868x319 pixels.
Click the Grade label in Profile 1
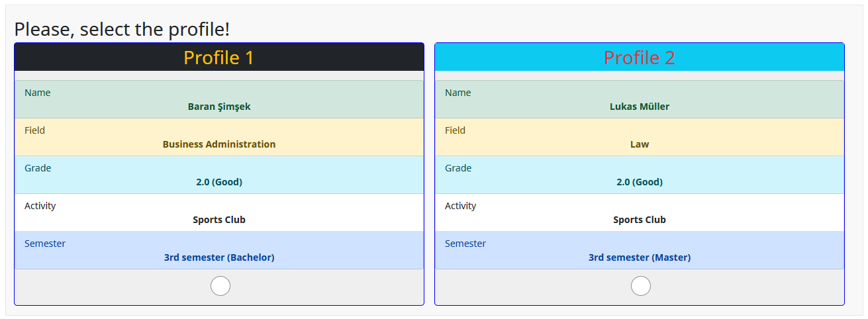pos(38,168)
